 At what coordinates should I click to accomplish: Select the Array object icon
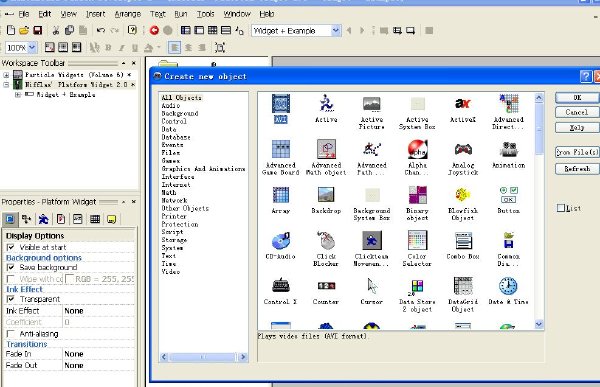click(x=280, y=194)
